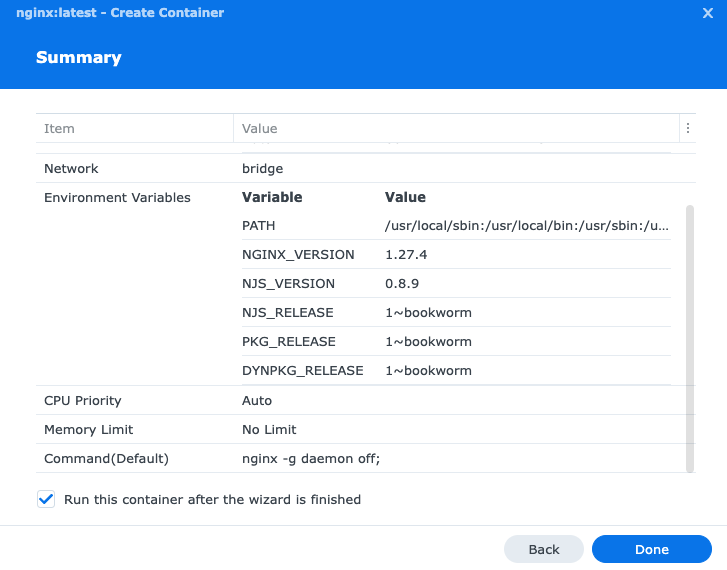This screenshot has height=570, width=727.
Task: Click the Run this container label text
Action: coord(212,500)
